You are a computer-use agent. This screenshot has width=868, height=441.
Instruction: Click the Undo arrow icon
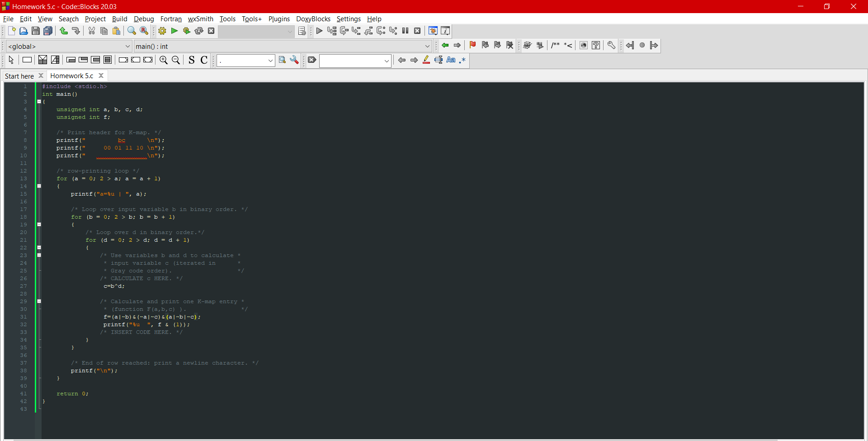tap(64, 31)
